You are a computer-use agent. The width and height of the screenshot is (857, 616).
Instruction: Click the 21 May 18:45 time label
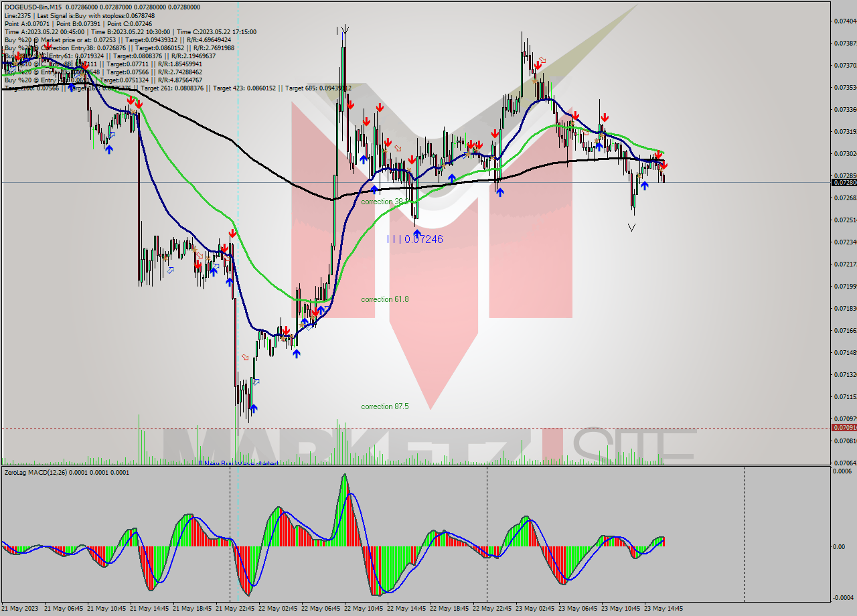(192, 609)
